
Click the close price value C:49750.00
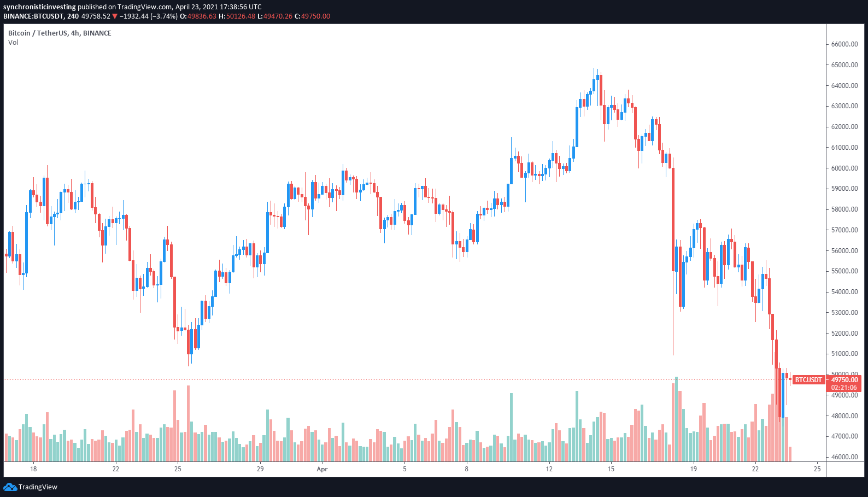click(312, 16)
